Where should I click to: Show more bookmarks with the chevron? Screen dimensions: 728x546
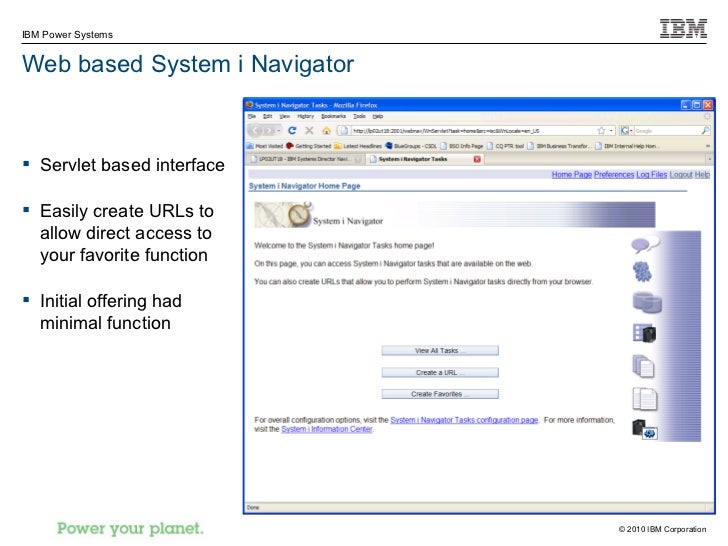point(708,146)
